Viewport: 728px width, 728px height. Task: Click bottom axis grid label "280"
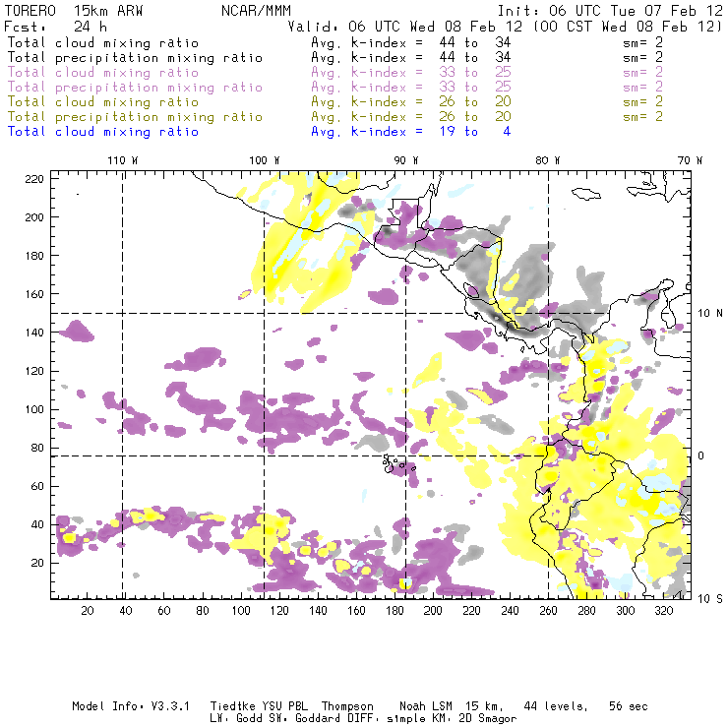(x=587, y=611)
